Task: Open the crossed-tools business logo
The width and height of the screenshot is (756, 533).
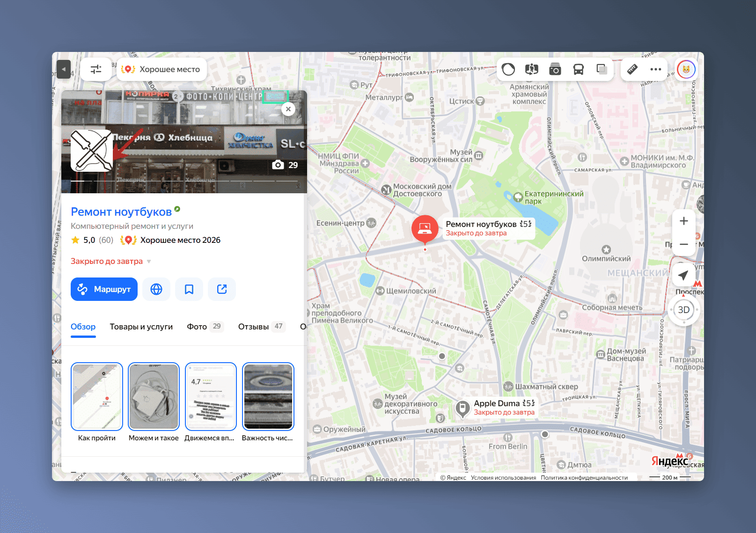Action: 92,151
